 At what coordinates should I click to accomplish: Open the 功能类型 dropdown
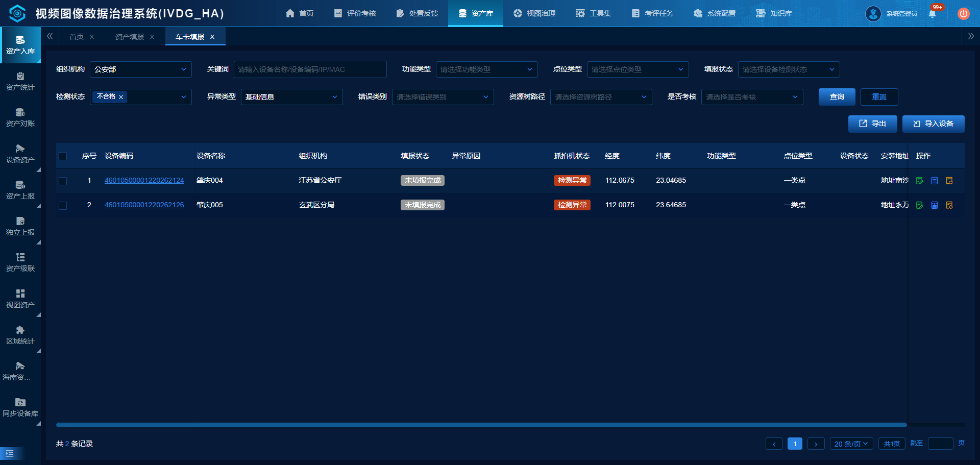487,69
